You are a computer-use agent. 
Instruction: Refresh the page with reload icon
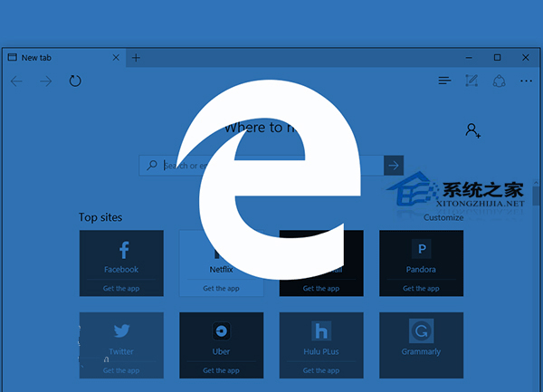pyautogui.click(x=75, y=81)
